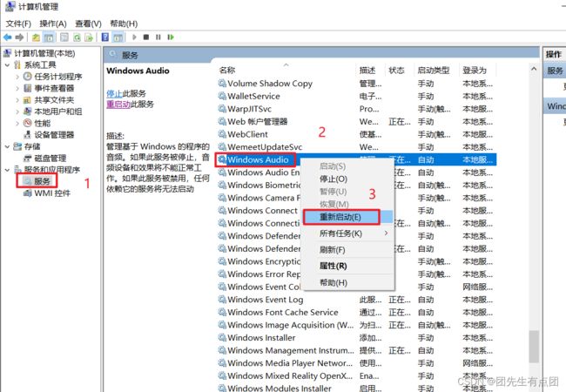Image resolution: width=566 pixels, height=392 pixels.
Task: Expand the 性能 tree node
Action: (17, 123)
